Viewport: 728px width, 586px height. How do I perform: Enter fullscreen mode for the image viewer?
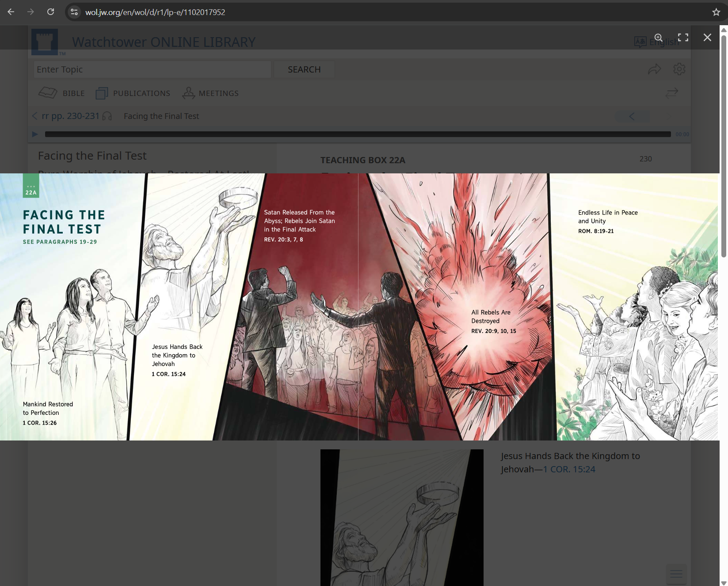click(683, 38)
